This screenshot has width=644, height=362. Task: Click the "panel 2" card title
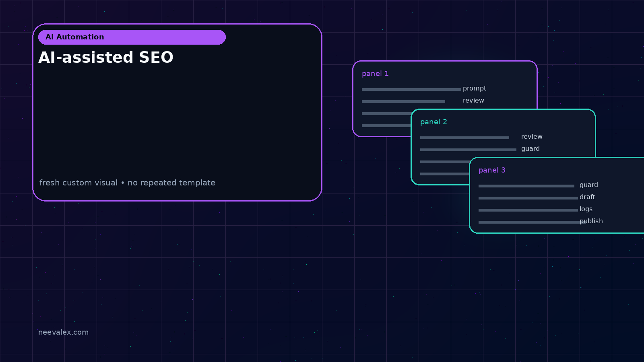coord(433,122)
